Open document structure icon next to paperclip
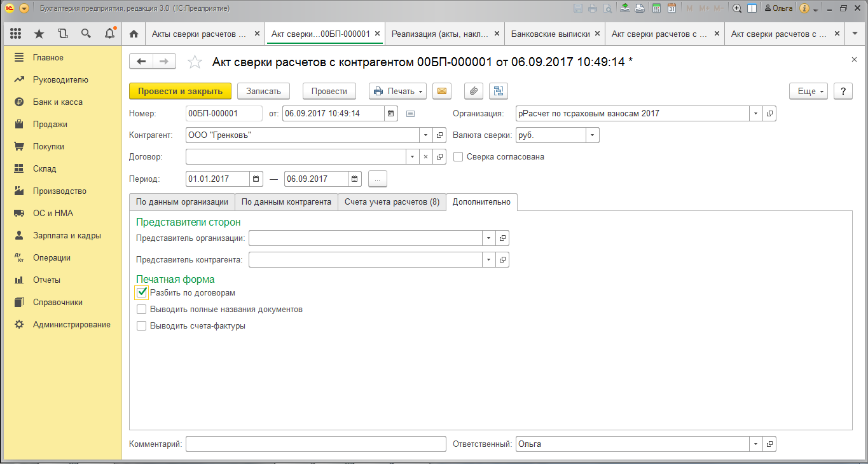 [499, 91]
